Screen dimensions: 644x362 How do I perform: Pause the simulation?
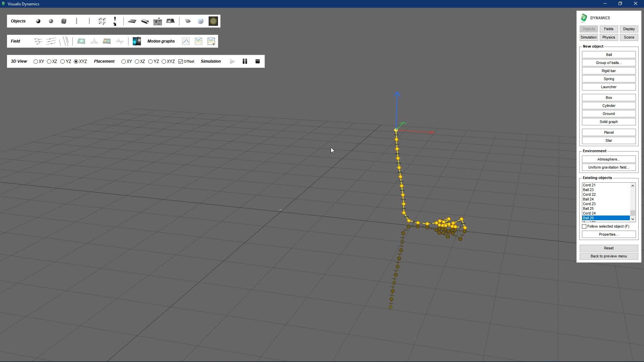pos(245,61)
